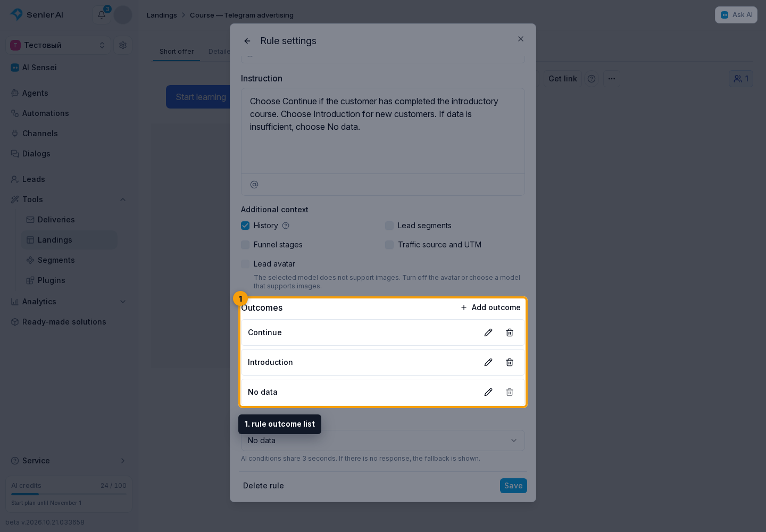Click the Add outcome button
The image size is (766, 532).
490,307
